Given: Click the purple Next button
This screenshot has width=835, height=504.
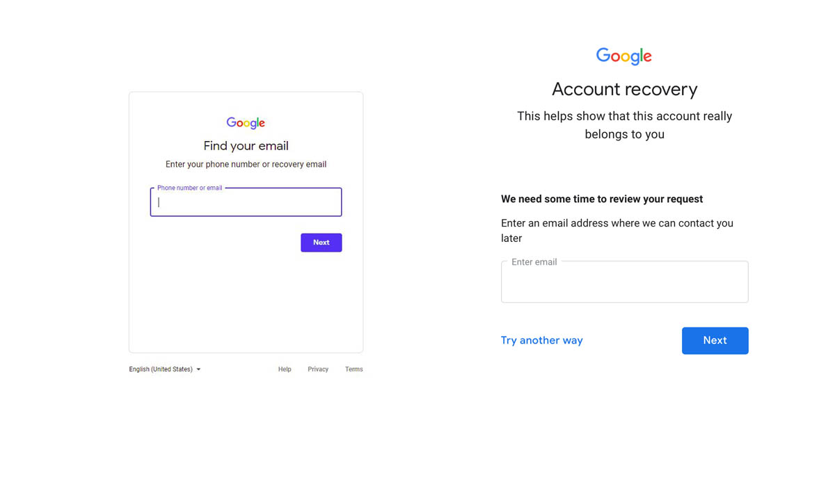Looking at the screenshot, I should (x=321, y=243).
